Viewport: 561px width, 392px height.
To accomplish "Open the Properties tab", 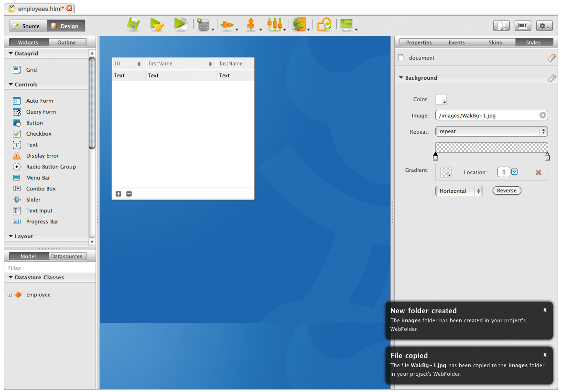I will [x=419, y=42].
